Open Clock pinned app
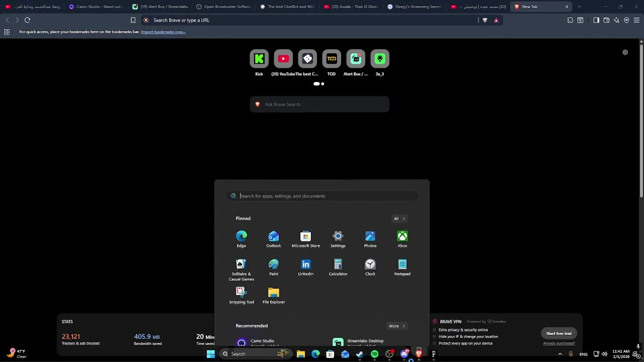 point(370,267)
